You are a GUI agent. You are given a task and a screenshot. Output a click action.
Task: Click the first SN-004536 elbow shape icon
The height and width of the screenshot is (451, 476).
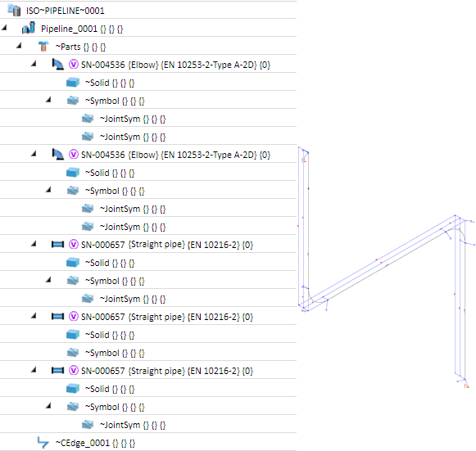pyautogui.click(x=57, y=65)
